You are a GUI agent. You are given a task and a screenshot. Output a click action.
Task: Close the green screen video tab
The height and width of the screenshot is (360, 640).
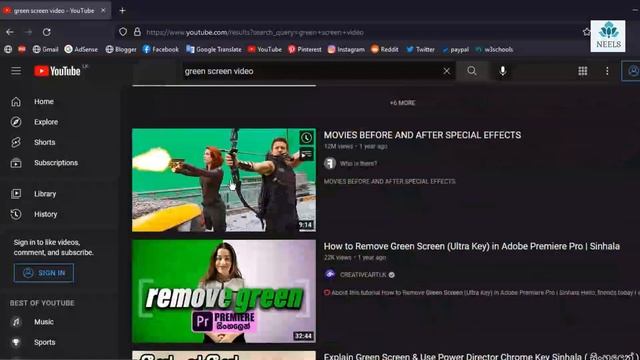point(103,10)
